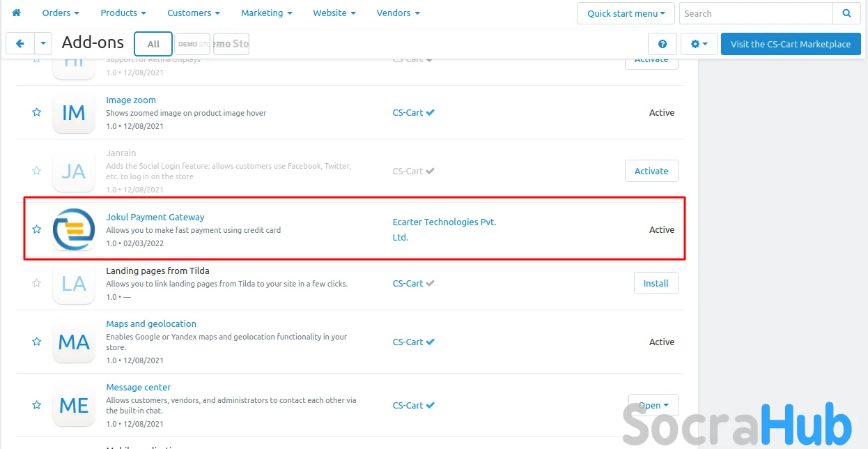This screenshot has height=449, width=868.
Task: Click the back arrow button
Action: pyautogui.click(x=20, y=44)
